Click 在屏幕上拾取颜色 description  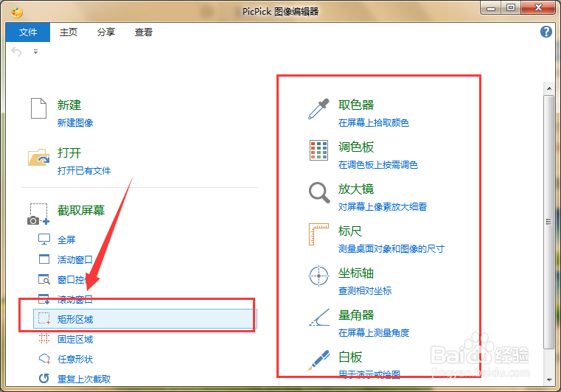click(374, 122)
